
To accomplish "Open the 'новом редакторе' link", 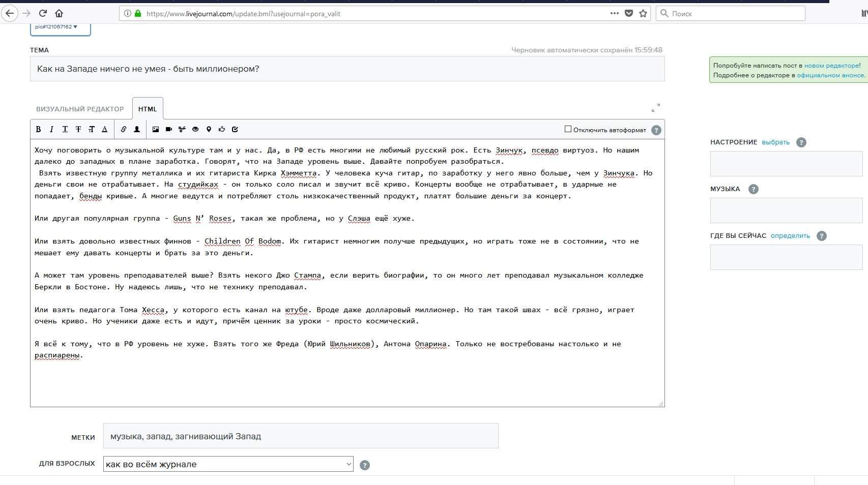I will 831,66.
